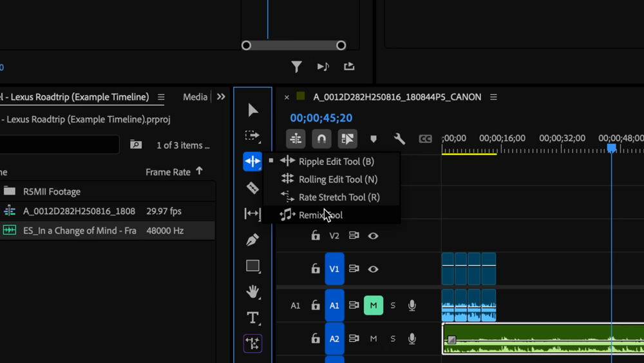Solo track A1
The image size is (644, 363).
tap(393, 306)
